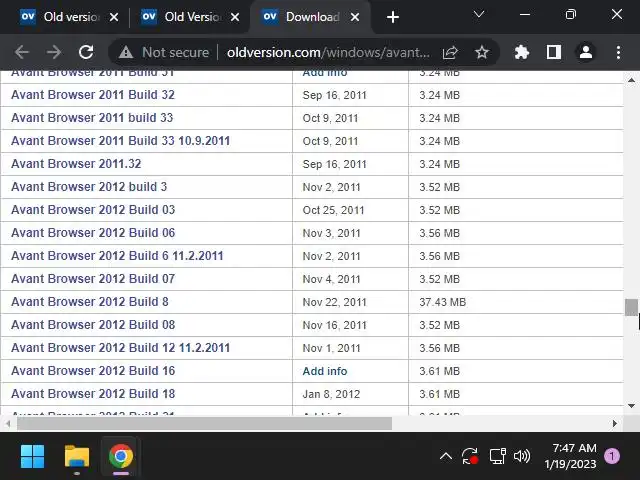The image size is (640, 480).
Task: Close the first Old version tab
Action: tap(114, 17)
